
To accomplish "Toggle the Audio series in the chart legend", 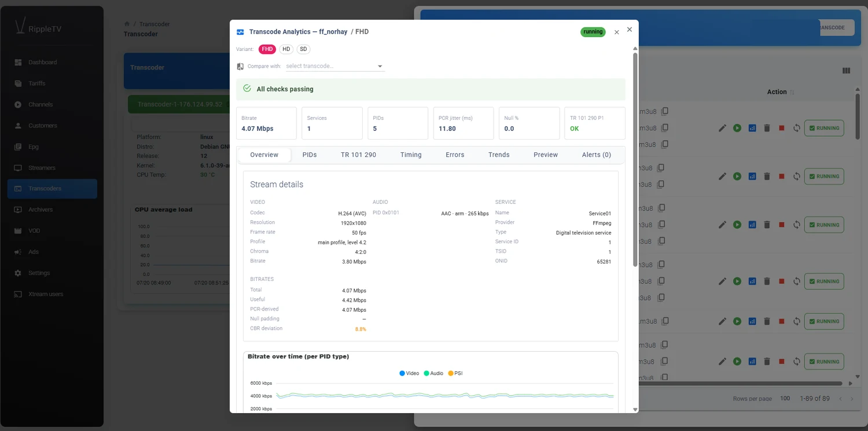I will tap(433, 373).
